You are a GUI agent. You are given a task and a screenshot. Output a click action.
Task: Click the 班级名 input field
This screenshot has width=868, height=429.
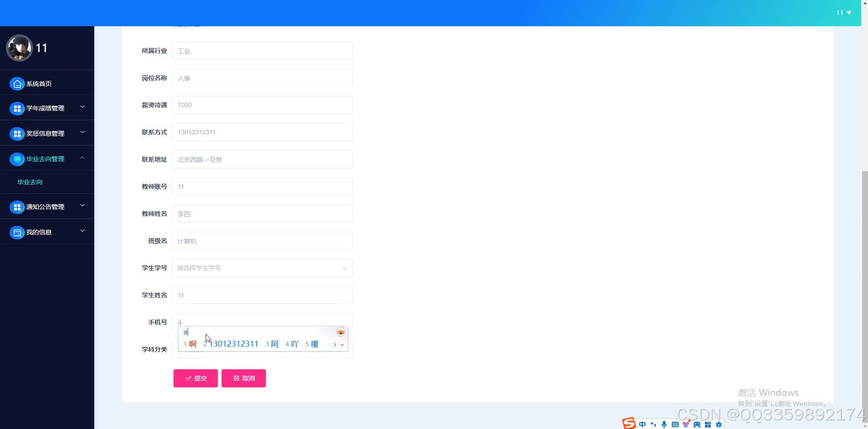tap(262, 241)
